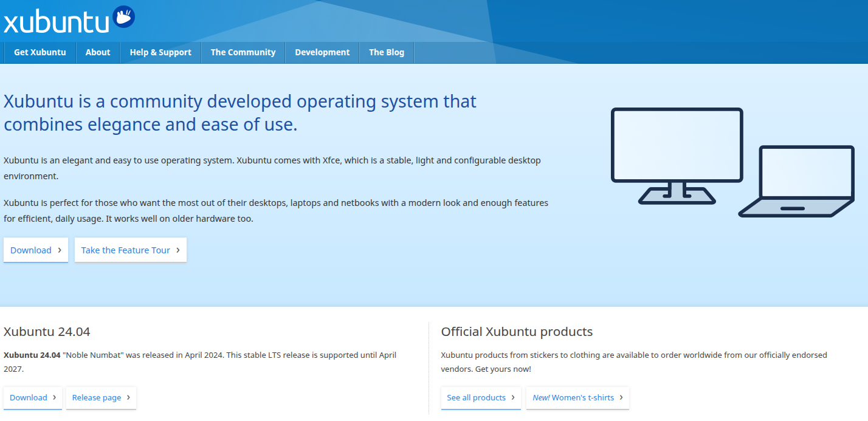This screenshot has height=421, width=868.
Task: Click the Xubuntu mouse logo icon
Action: coord(124,17)
